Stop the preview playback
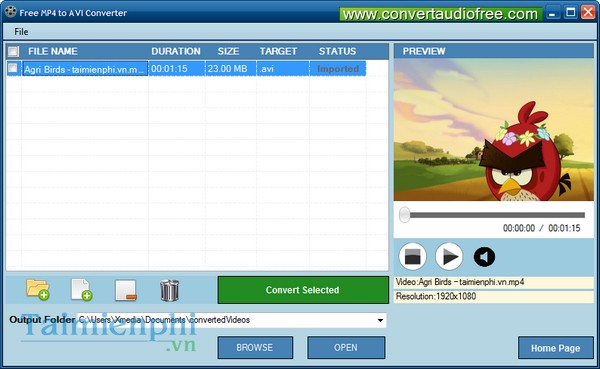The height and width of the screenshot is (369, 600). coord(412,256)
